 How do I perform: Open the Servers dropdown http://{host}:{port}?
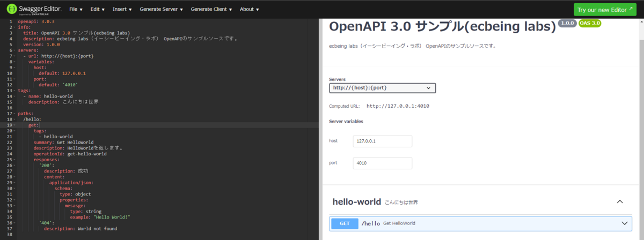382,88
